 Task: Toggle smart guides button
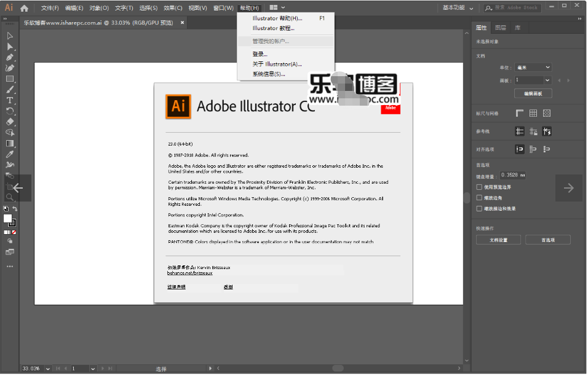[x=547, y=131]
